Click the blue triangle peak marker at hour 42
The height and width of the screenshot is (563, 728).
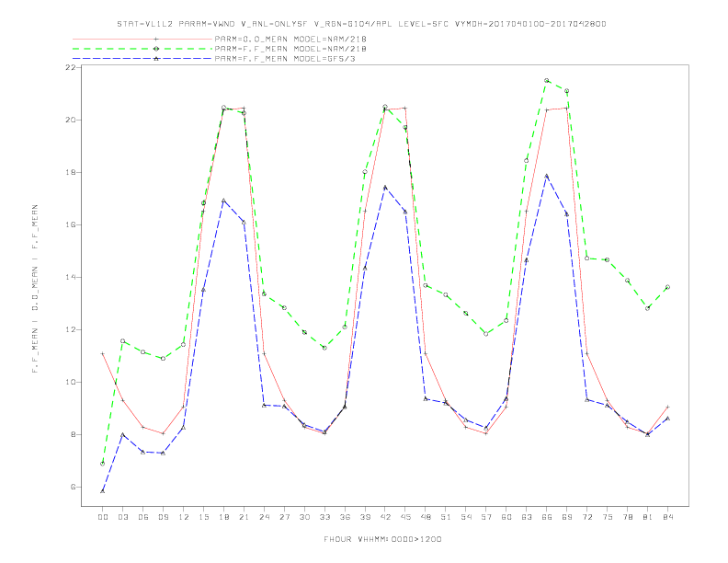coord(385,188)
